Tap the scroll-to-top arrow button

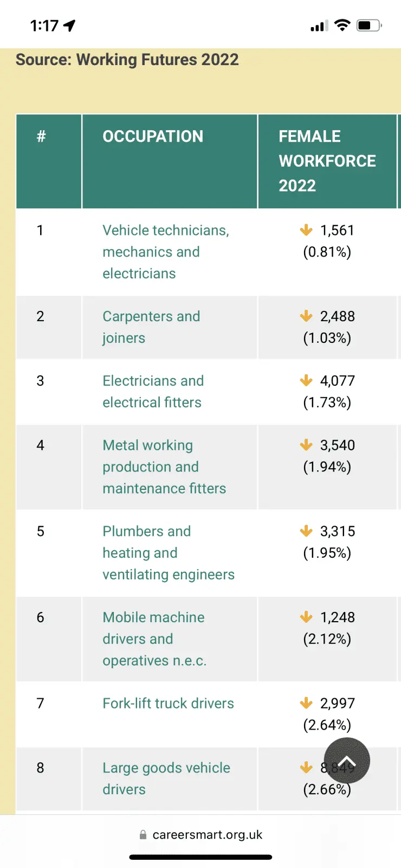[x=347, y=761]
